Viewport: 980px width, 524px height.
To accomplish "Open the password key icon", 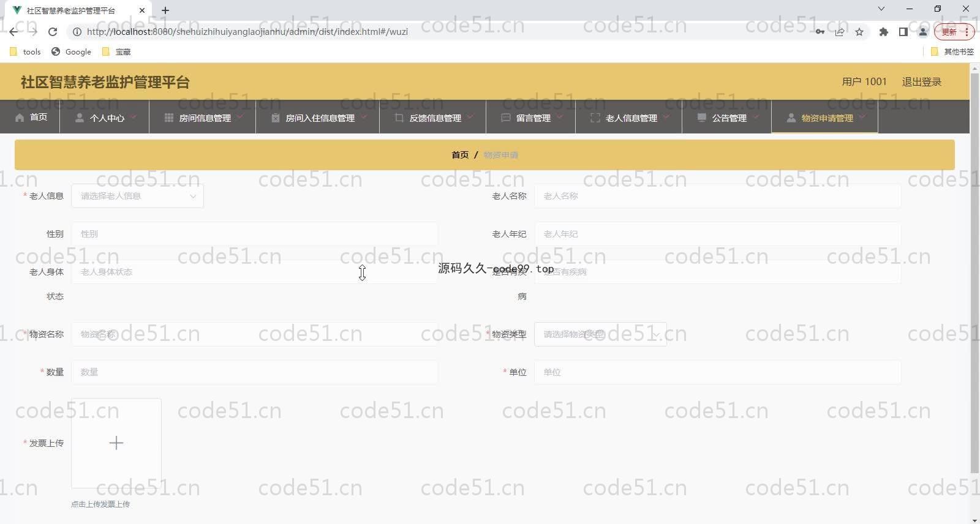I will (x=820, y=32).
